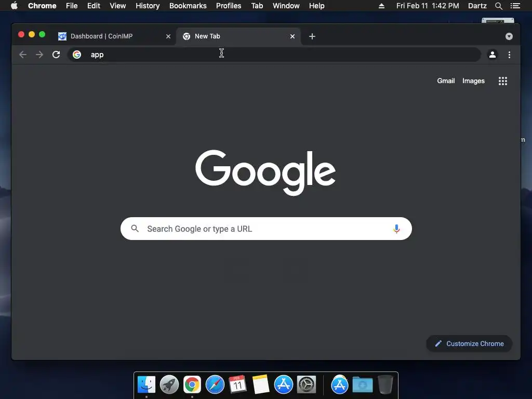This screenshot has width=532, height=399.
Task: Click the address bar containing 'app'
Action: (x=274, y=55)
